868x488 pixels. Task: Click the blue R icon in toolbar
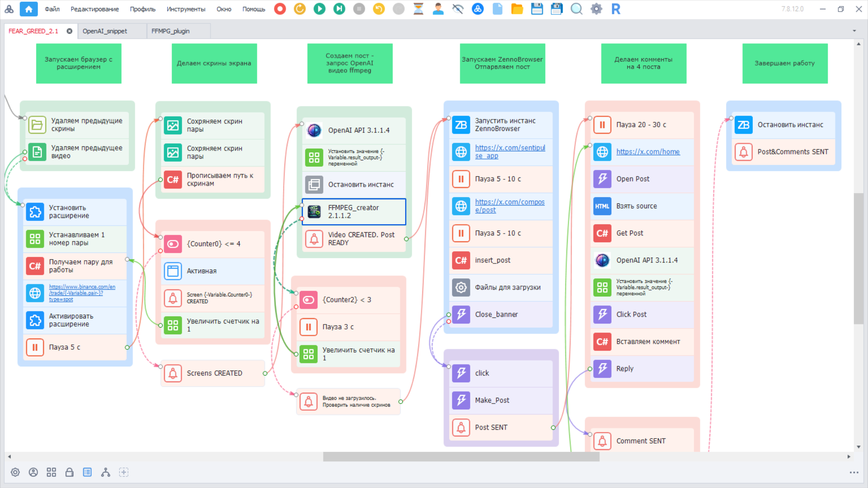tap(616, 9)
